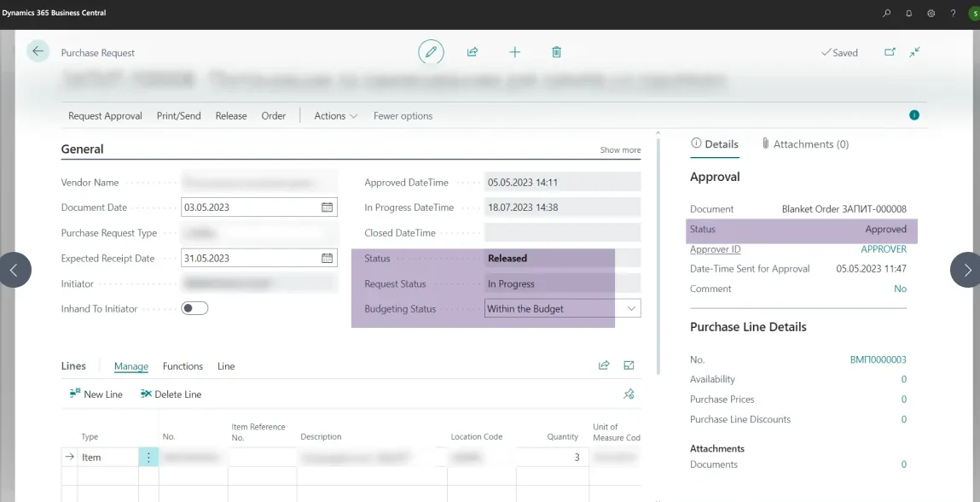
Task: Click the pencil edit icon
Action: click(x=431, y=52)
